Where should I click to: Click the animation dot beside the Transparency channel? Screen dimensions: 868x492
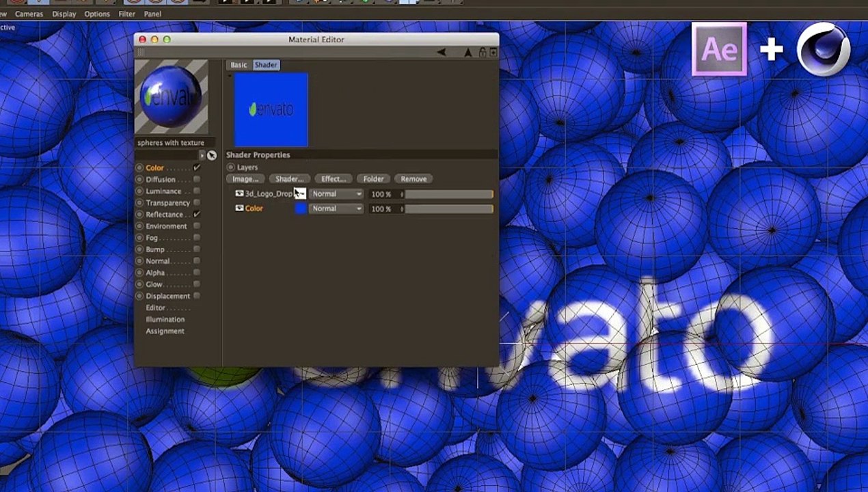(139, 203)
